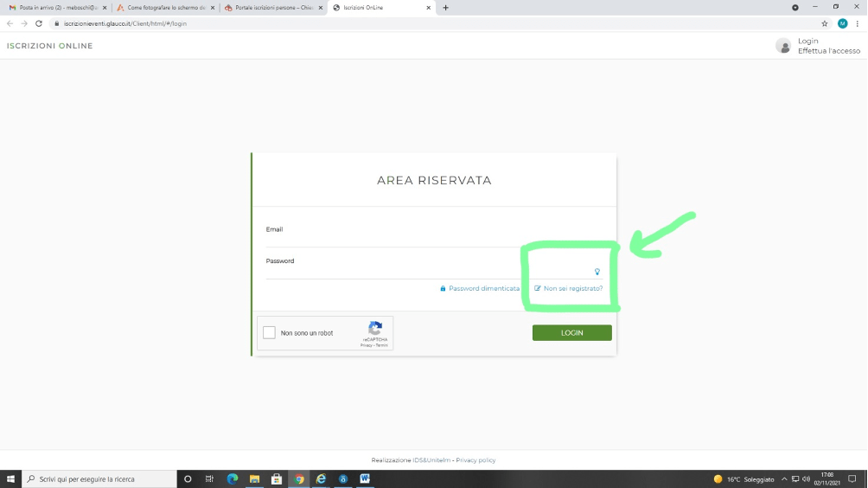Switch to the Gmail "Posta in arrivo" tab
This screenshot has height=488, width=868.
click(56, 7)
